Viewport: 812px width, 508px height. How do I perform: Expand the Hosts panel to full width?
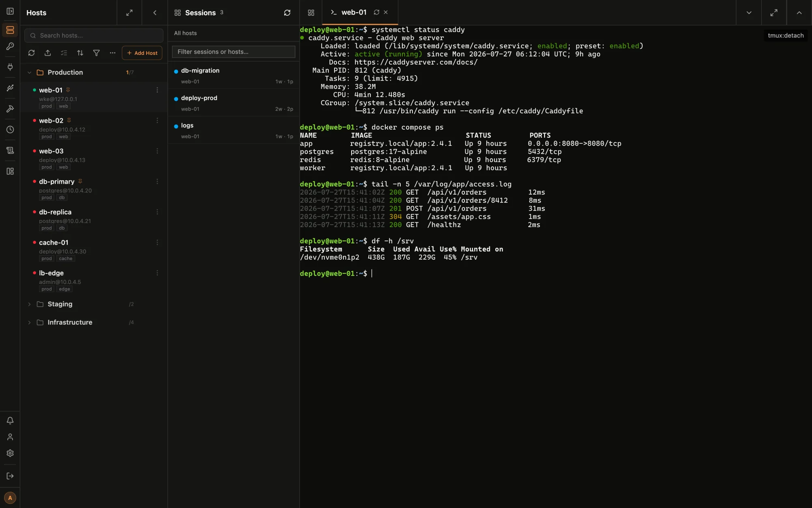click(x=130, y=13)
